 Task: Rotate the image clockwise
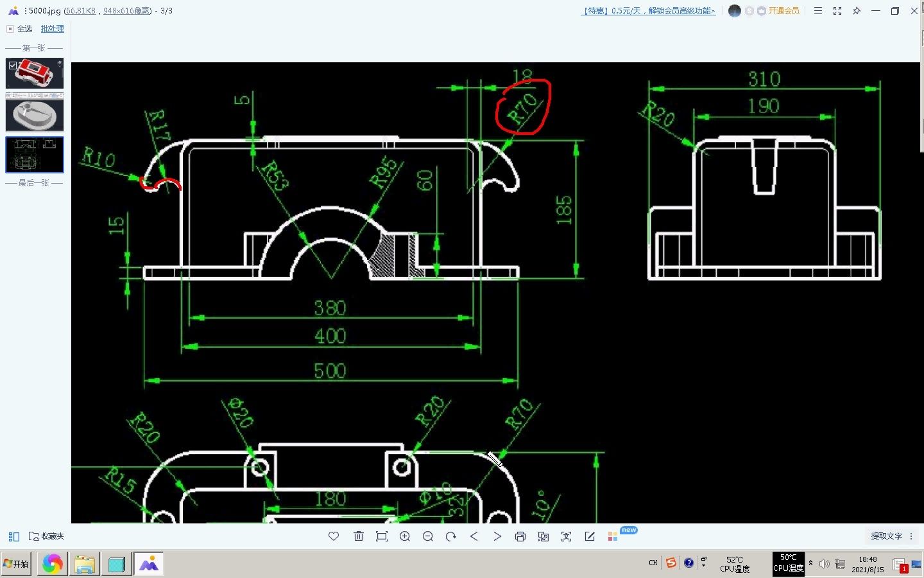click(451, 536)
